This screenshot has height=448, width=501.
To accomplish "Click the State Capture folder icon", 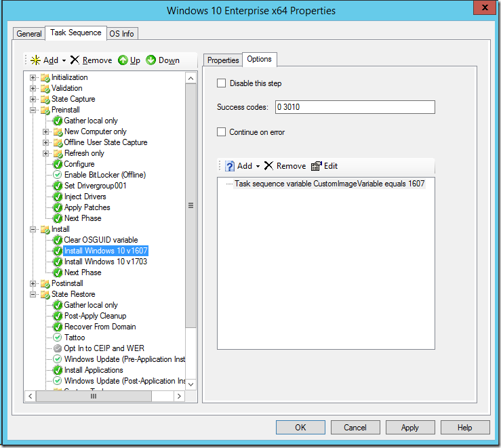I will coord(45,100).
